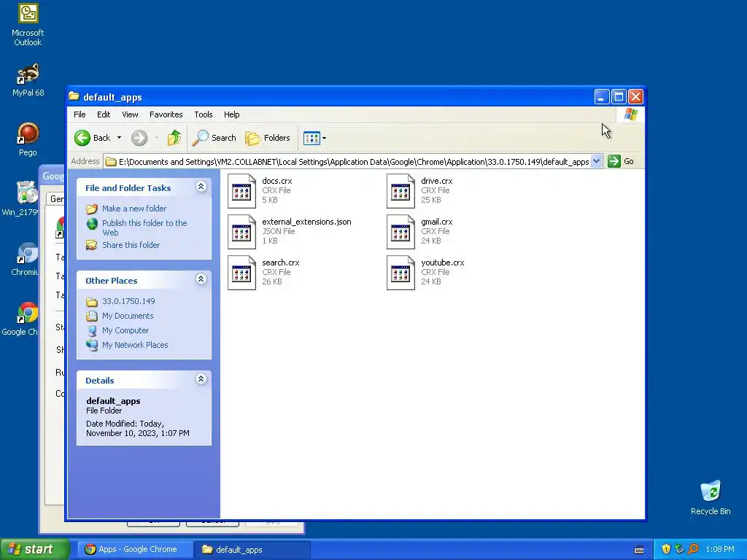
Task: Select the youtube.crx file icon
Action: tap(400, 273)
